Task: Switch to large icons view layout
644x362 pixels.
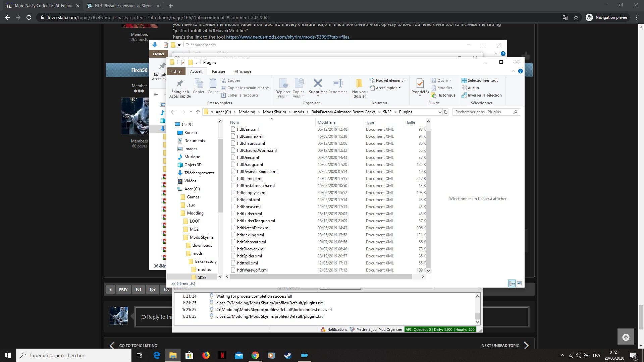Action: tap(519, 284)
